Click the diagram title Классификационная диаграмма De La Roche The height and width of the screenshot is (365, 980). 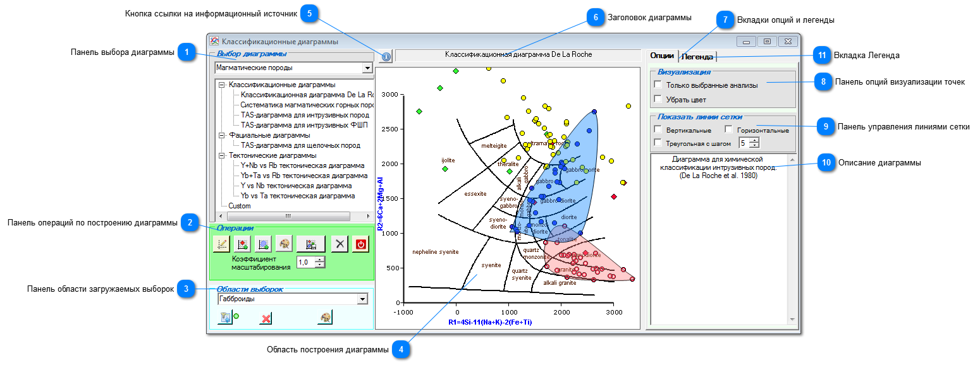(x=518, y=55)
